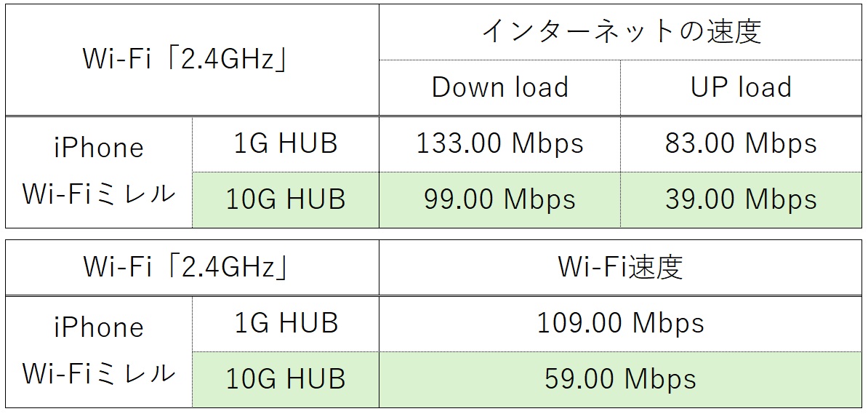Click the iPhone label in the Wi-Fi速度 table
868x414 pixels.
pos(99,327)
